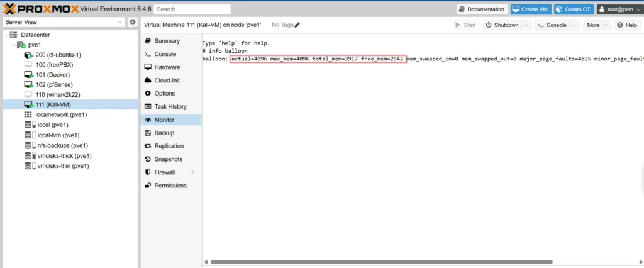Image resolution: width=644 pixels, height=268 pixels.
Task: Click the freePBX stopped VM monitor icon
Action: [28, 65]
